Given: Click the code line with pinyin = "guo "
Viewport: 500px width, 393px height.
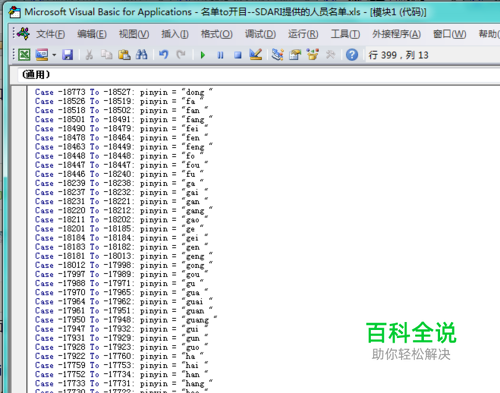Looking at the screenshot, I should pyautogui.click(x=122, y=347).
